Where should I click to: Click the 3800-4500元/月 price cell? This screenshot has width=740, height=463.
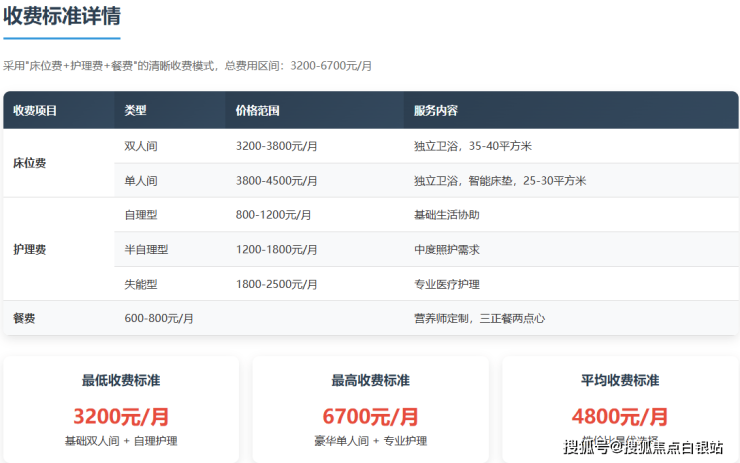(277, 181)
